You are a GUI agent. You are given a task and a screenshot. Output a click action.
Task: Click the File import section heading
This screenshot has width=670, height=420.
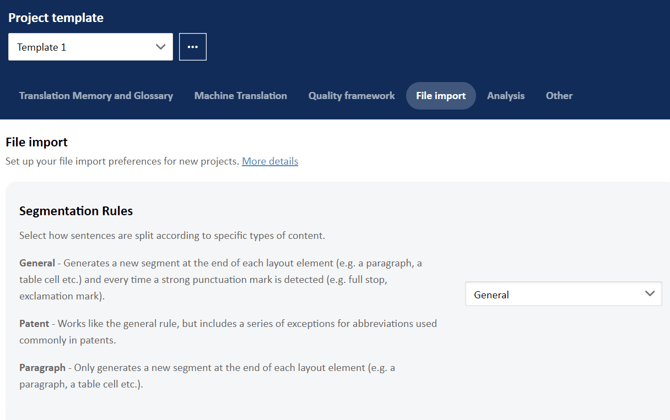pyautogui.click(x=37, y=142)
